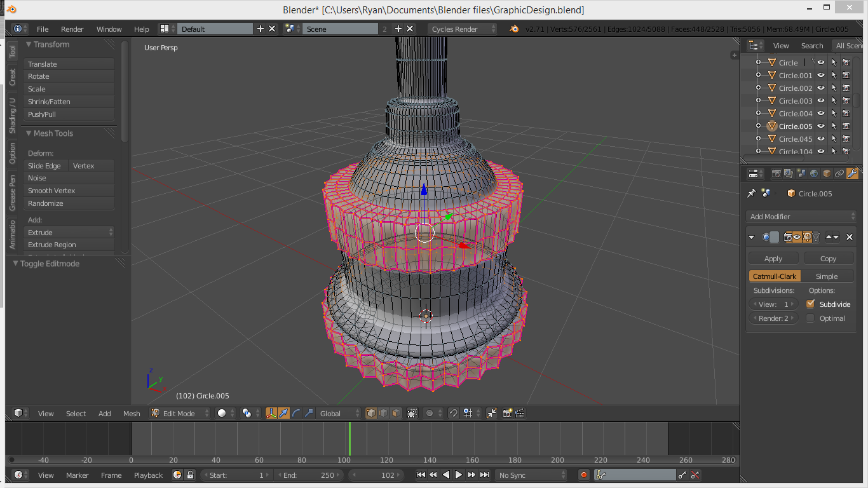
Task: Open the Scene properties tab
Action: click(x=801, y=173)
